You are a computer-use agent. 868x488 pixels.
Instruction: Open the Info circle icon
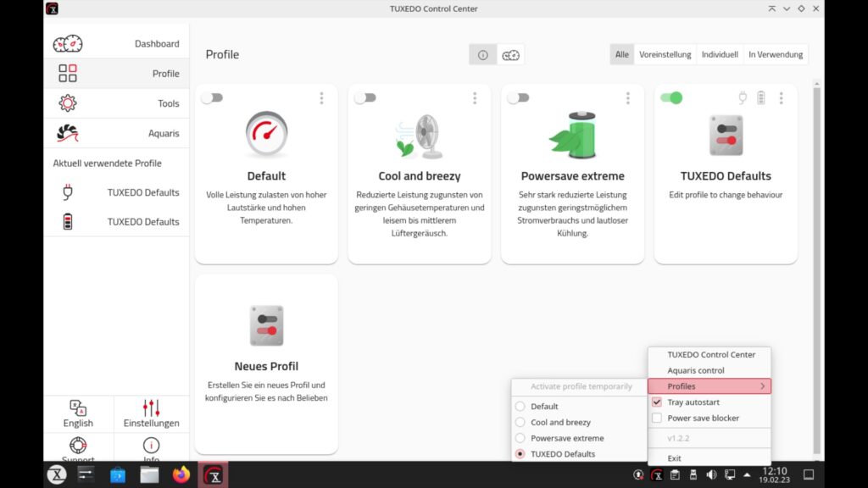click(151, 445)
